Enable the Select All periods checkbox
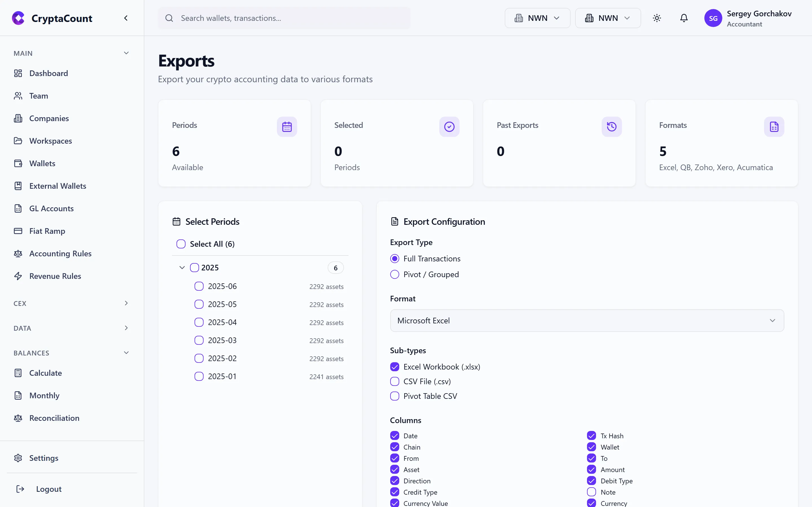The width and height of the screenshot is (812, 507). pos(181,244)
